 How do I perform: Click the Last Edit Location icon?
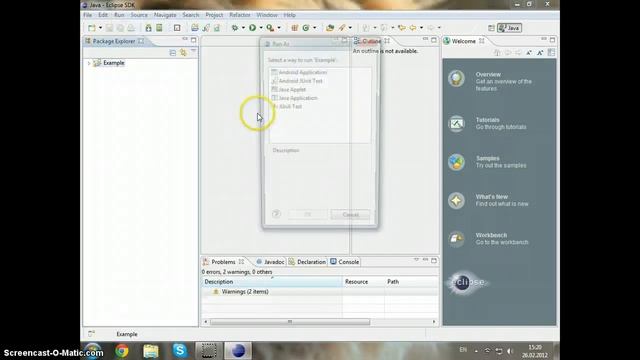tap(402, 28)
